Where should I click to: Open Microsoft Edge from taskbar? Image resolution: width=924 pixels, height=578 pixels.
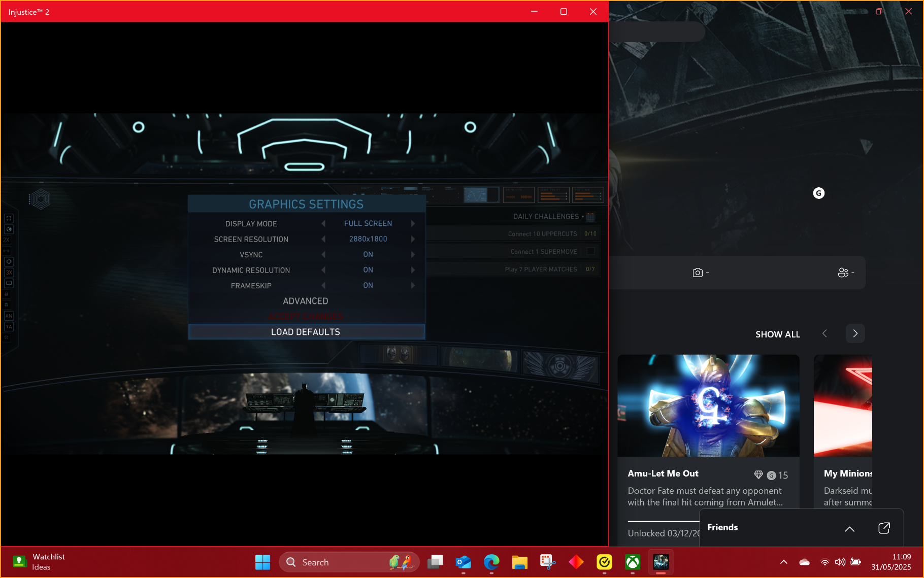(x=491, y=562)
